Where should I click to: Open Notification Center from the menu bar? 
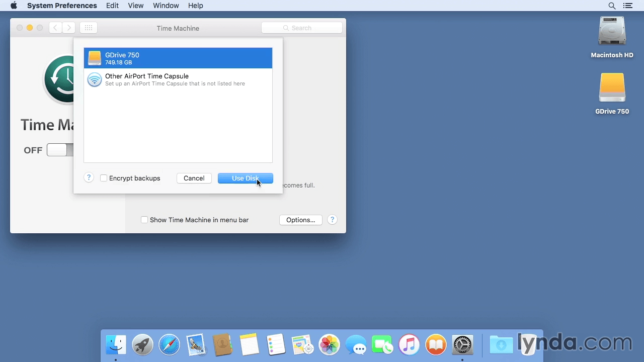coord(627,6)
